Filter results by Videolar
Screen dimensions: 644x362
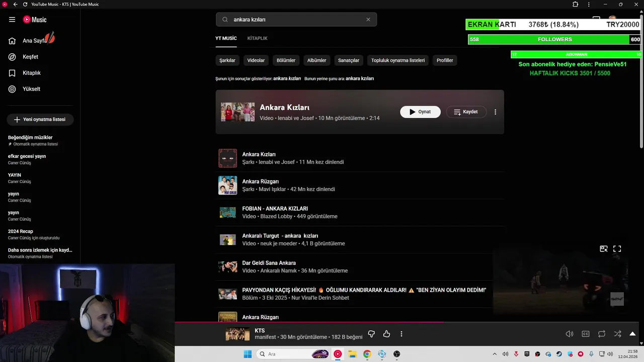click(x=256, y=60)
